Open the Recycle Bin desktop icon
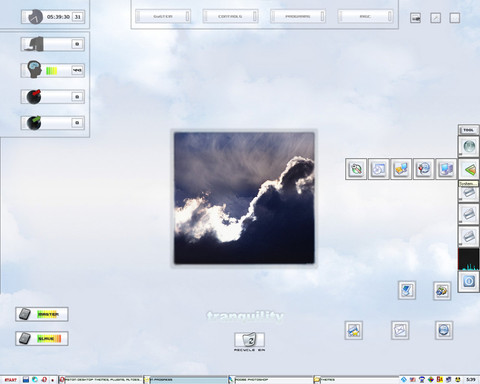 point(249,340)
